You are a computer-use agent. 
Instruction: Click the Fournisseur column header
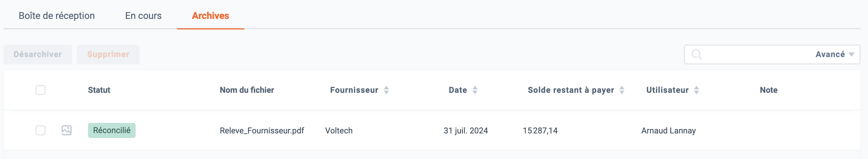[354, 90]
